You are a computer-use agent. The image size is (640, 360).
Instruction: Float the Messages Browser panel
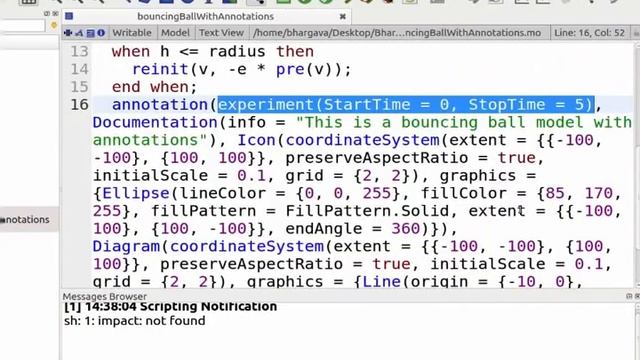[x=629, y=296]
